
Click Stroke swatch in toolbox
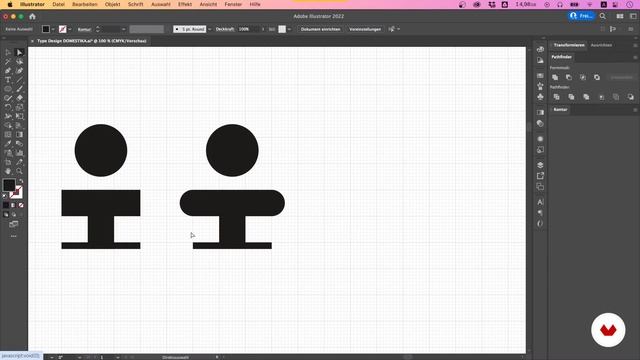(17, 192)
